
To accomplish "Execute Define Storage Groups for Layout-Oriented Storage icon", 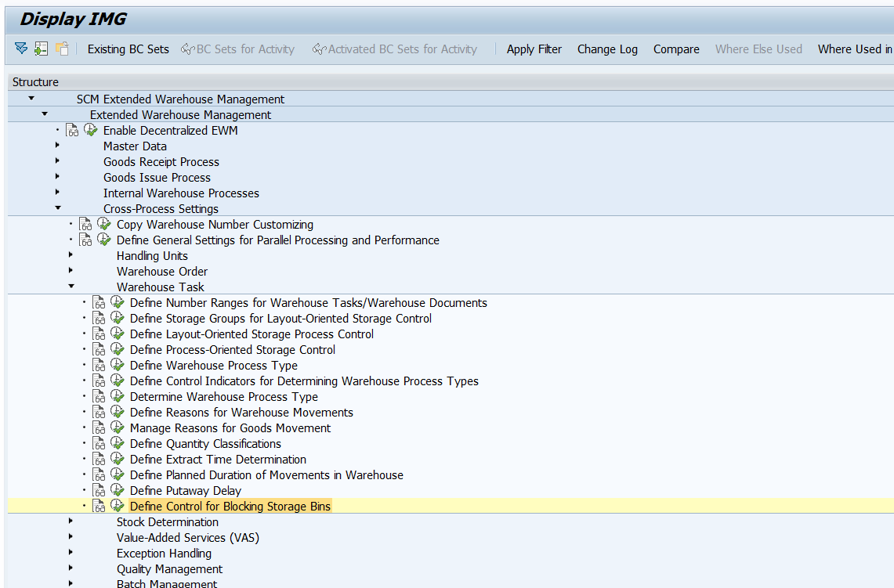I will point(117,318).
